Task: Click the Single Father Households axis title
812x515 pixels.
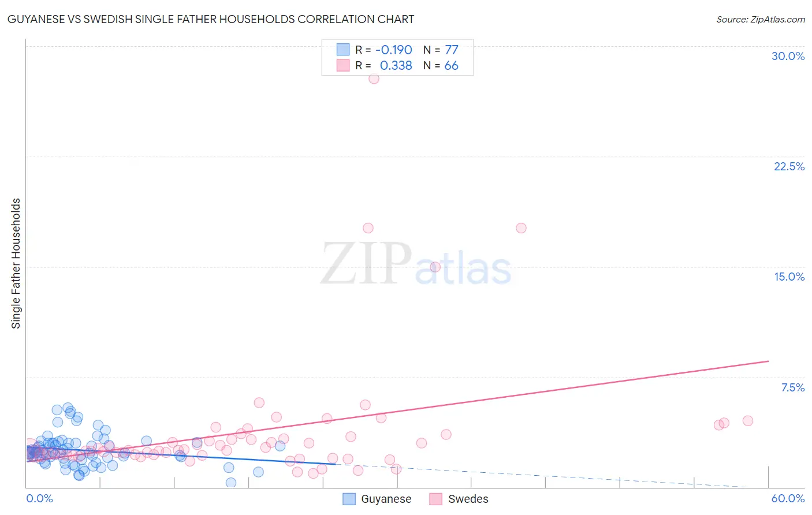Action: pos(16,263)
